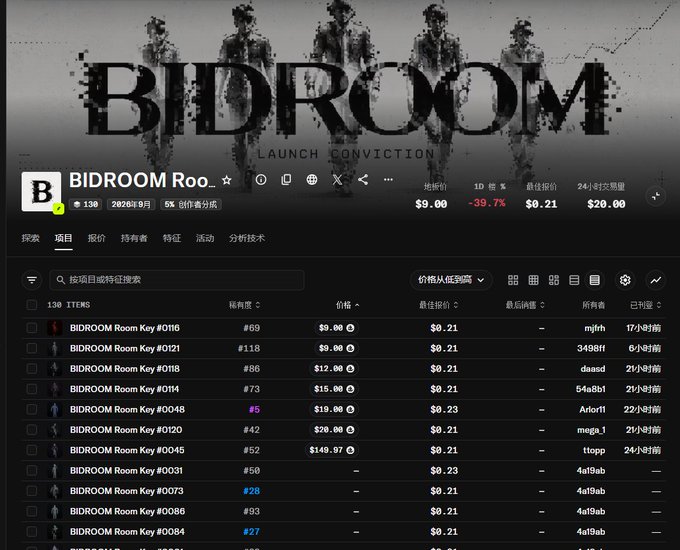Click rarity rank #28 of Room Key #0073
Image resolution: width=680 pixels, height=550 pixels.
(x=252, y=491)
